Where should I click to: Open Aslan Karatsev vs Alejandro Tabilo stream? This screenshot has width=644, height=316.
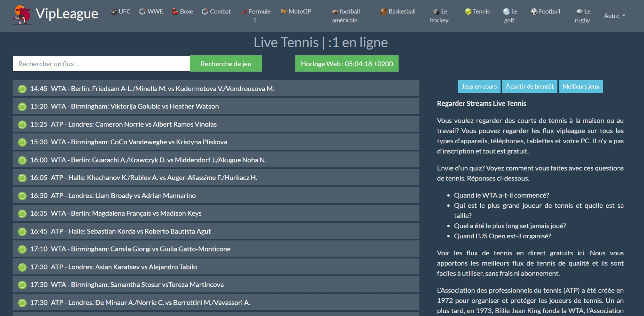pos(216,267)
